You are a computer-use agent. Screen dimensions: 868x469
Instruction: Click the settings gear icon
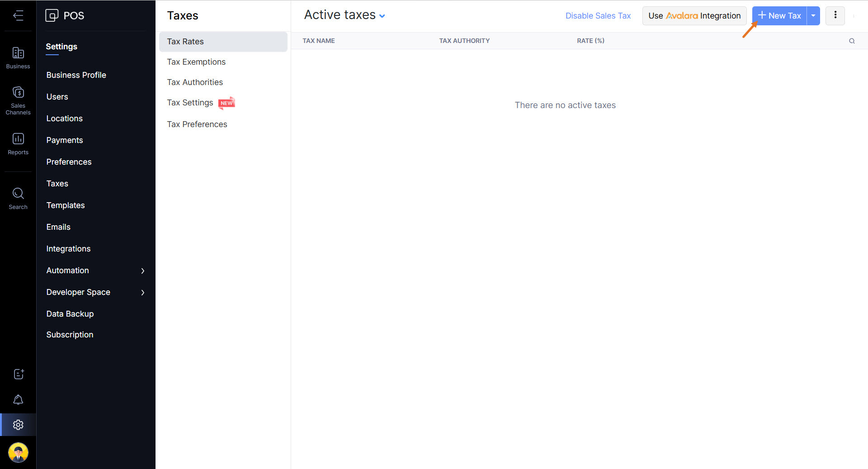pos(18,425)
